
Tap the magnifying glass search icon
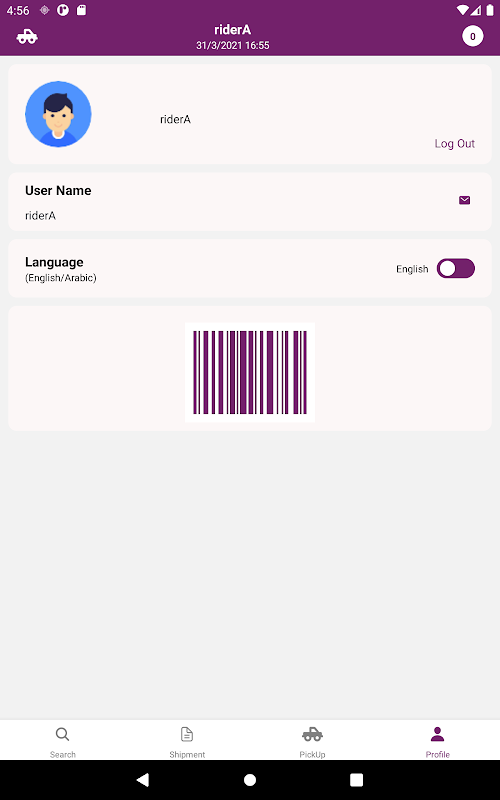(x=62, y=734)
